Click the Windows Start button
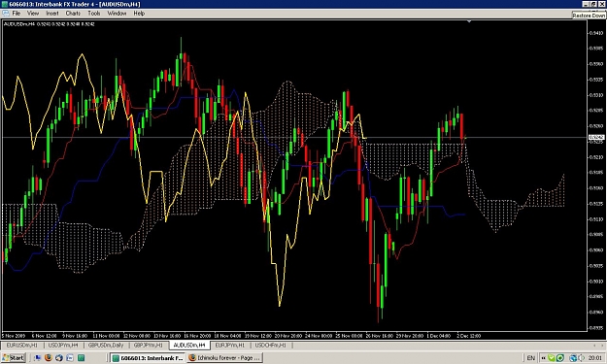 14,358
